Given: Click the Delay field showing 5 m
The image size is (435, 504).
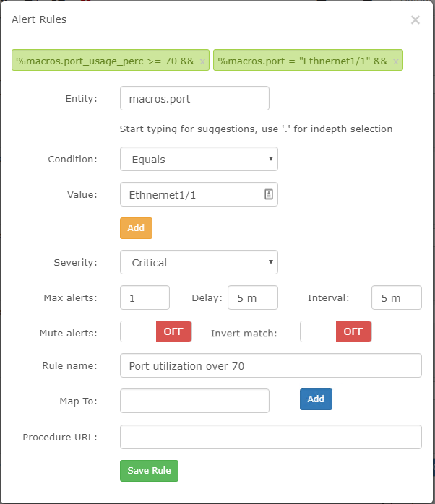Looking at the screenshot, I should pos(253,297).
